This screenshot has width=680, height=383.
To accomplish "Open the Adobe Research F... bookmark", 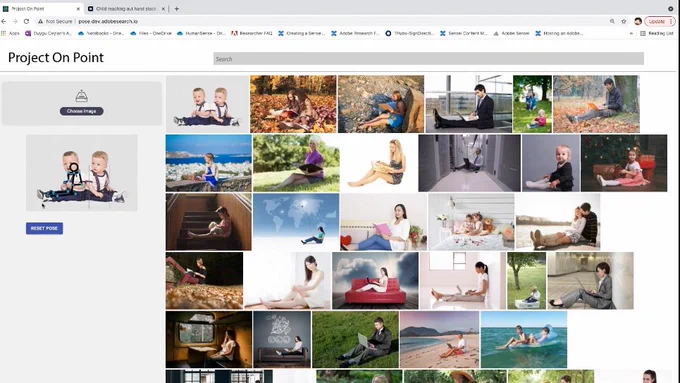I will (x=355, y=33).
